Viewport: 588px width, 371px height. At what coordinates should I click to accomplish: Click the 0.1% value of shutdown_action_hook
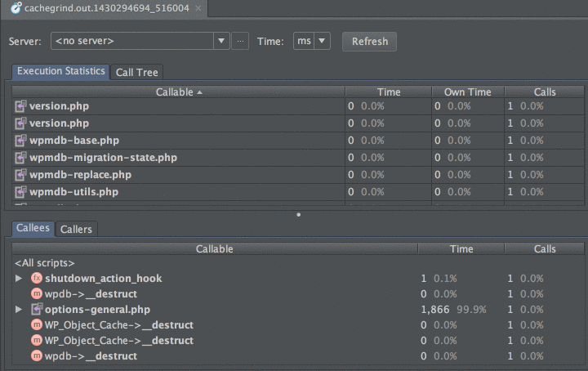445,279
